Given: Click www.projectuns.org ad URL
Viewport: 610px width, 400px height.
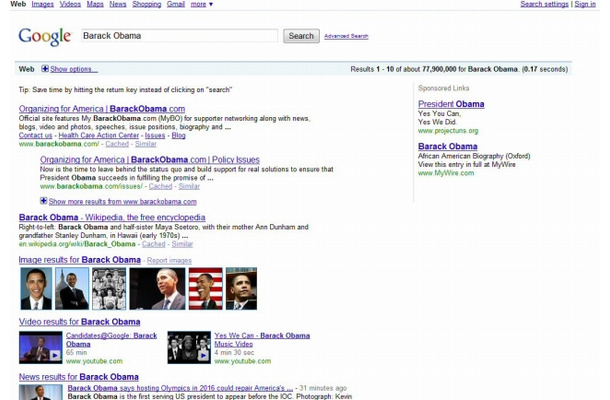Looking at the screenshot, I should (448, 131).
